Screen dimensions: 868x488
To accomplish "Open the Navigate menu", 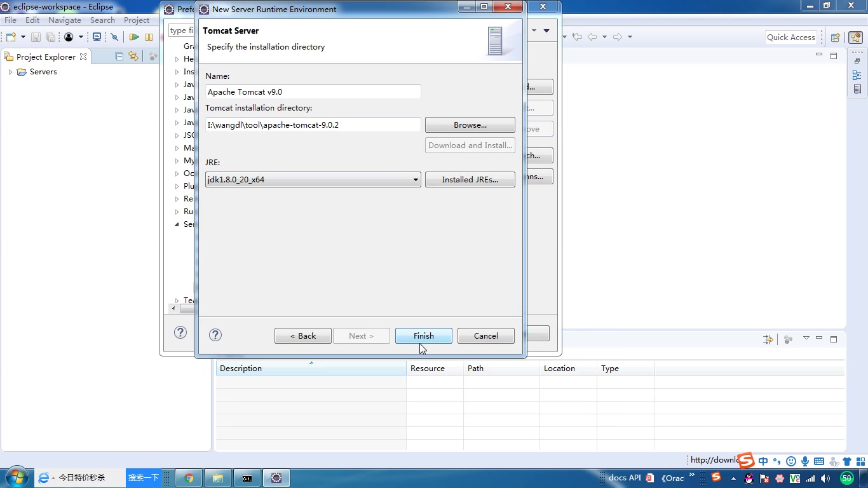I will click(x=65, y=20).
